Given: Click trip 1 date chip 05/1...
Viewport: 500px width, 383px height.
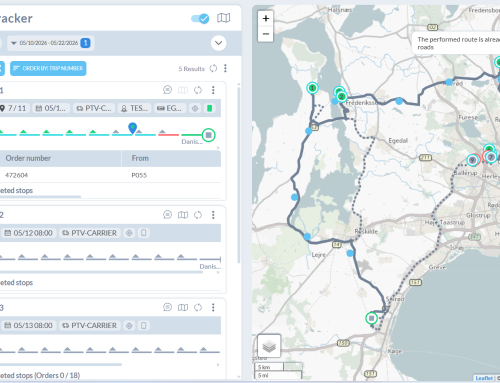Looking at the screenshot, I should pos(52,108).
